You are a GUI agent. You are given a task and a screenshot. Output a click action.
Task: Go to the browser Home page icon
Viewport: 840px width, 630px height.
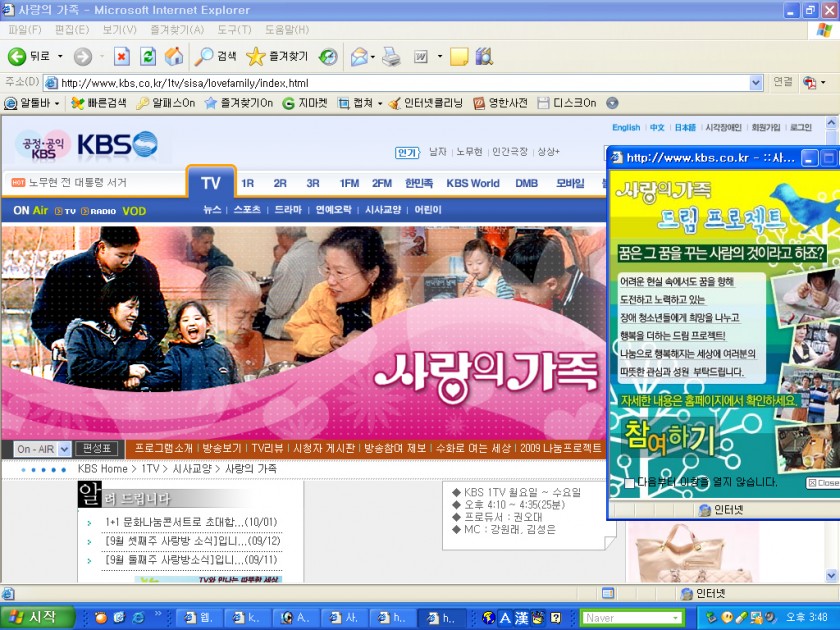click(x=174, y=56)
